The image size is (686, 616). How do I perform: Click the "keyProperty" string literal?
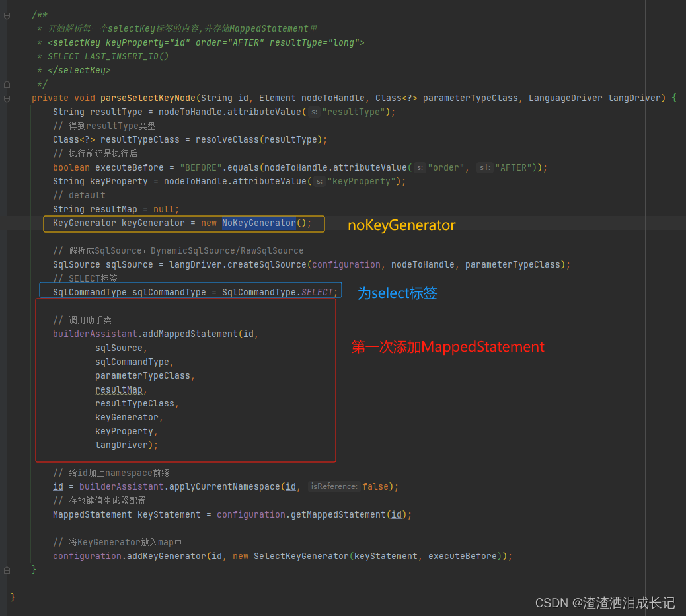(362, 181)
